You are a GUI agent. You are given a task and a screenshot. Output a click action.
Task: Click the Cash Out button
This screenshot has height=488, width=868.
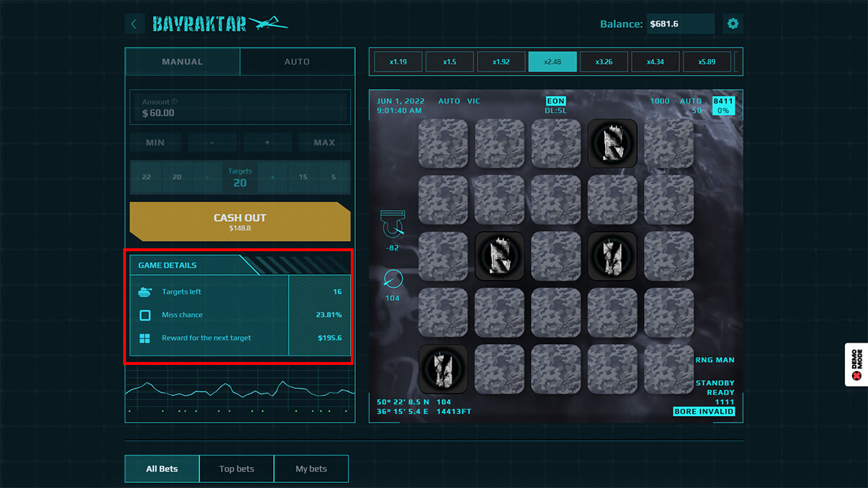click(x=240, y=222)
